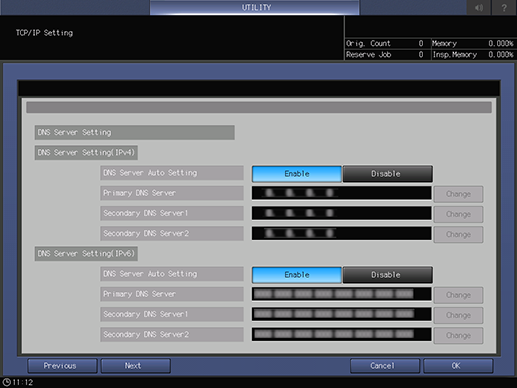Cancel the TCP/IP setting changes
Screen dimensions: 517x388
(385, 366)
